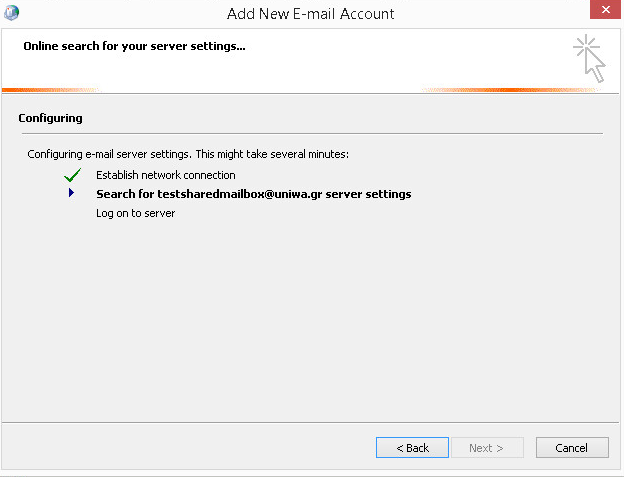The height and width of the screenshot is (477, 624).
Task: Click the greyed-out Next > button
Action: pos(487,448)
